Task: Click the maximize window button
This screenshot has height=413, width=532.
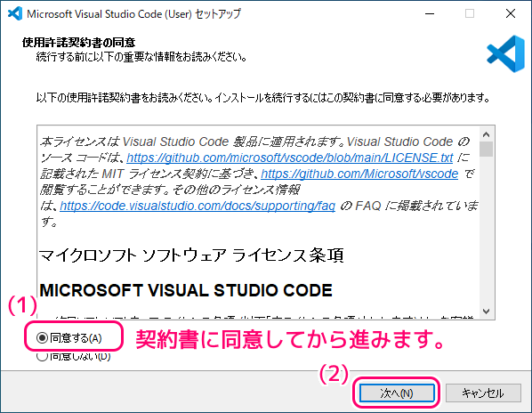Action: click(x=470, y=13)
